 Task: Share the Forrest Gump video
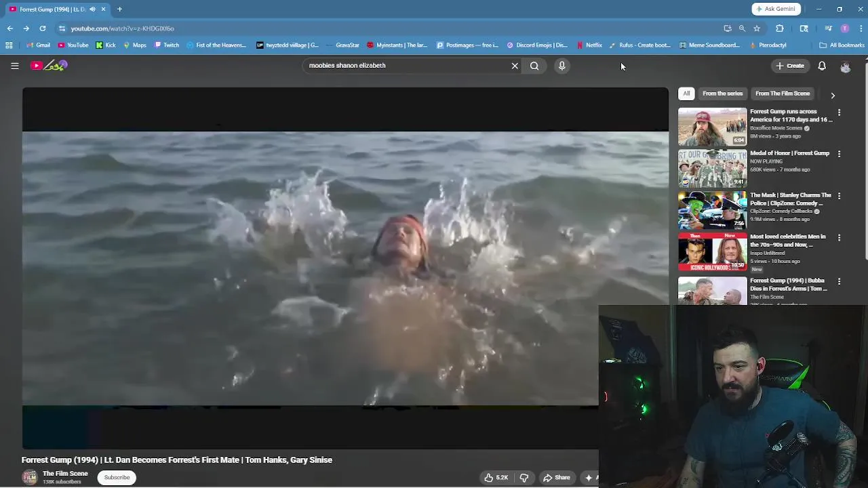[556, 477]
